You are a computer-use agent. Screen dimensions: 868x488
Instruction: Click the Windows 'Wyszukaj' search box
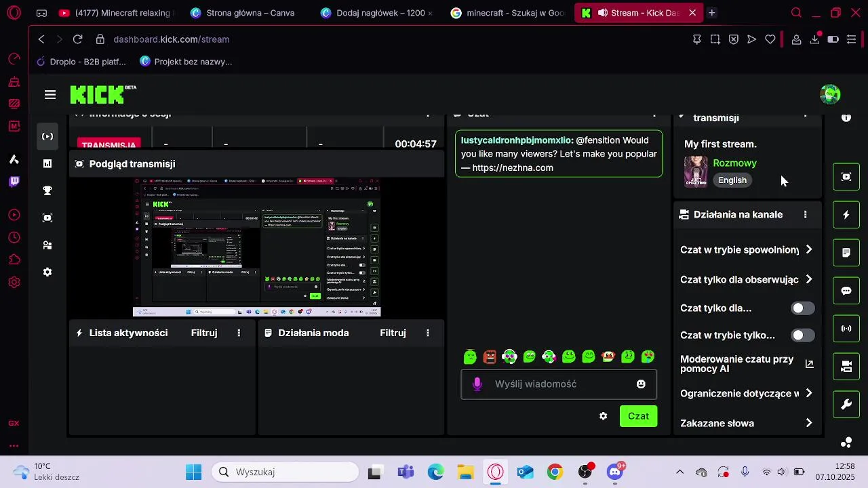pyautogui.click(x=285, y=472)
